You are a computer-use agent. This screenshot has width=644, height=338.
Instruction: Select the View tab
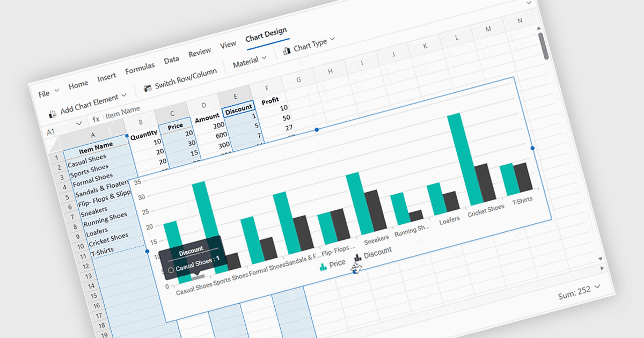pos(228,45)
